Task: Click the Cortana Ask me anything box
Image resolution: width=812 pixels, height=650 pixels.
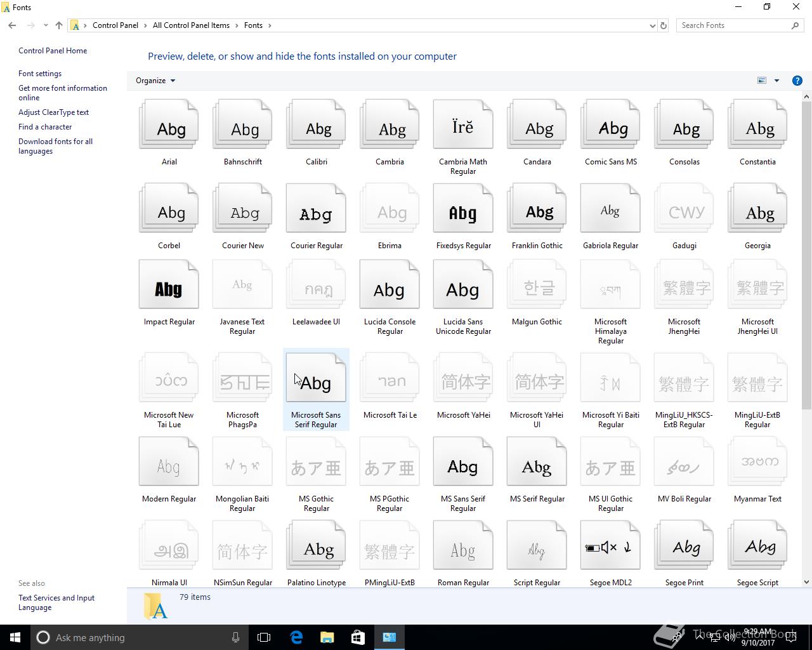Action: point(140,637)
